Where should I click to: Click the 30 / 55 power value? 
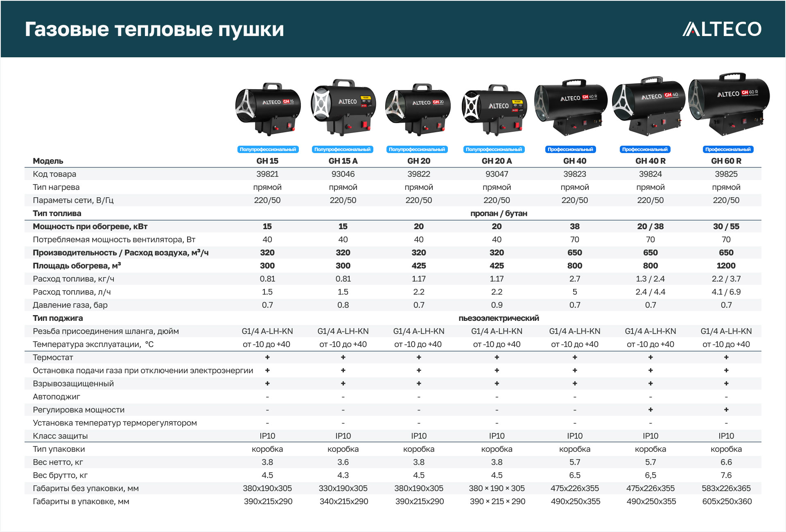click(726, 226)
